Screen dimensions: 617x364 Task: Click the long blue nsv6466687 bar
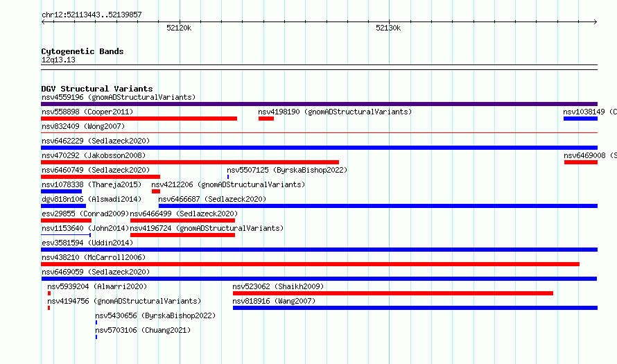click(378, 206)
